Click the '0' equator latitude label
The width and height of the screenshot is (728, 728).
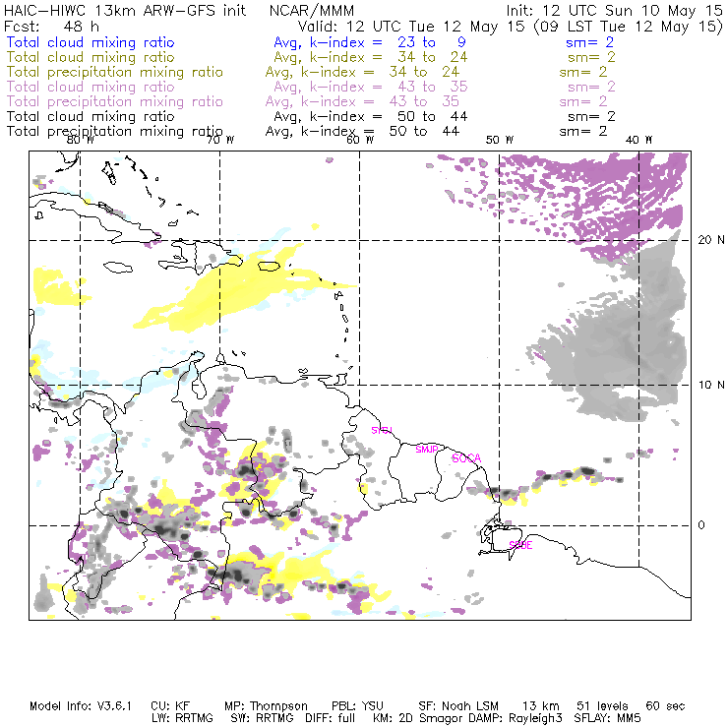coord(701,525)
